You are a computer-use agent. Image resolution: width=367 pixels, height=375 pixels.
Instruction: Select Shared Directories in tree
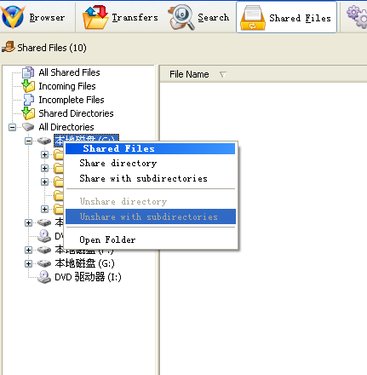[76, 113]
